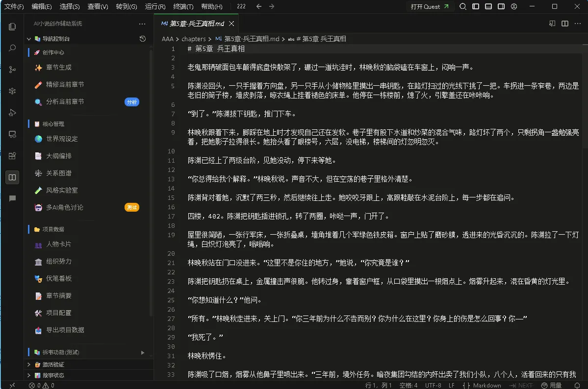This screenshot has width=588, height=389.
Task: Open Extensions view in activity bar
Action: coord(12,155)
